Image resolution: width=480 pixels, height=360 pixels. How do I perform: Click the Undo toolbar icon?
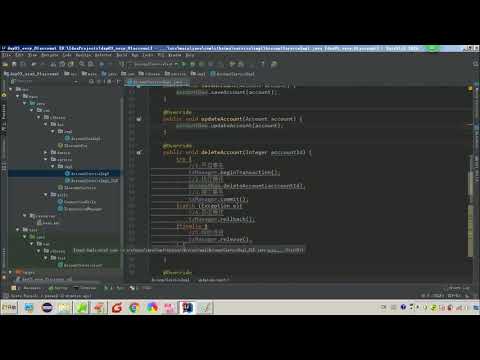point(34,64)
